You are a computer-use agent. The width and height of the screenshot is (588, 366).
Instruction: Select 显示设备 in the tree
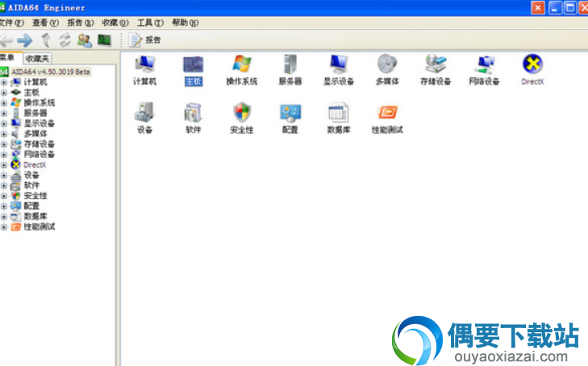40,123
